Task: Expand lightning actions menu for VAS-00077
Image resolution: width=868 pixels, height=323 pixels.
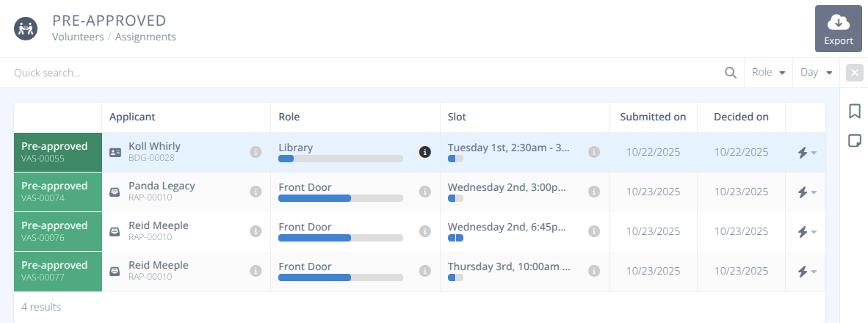Action: [807, 271]
